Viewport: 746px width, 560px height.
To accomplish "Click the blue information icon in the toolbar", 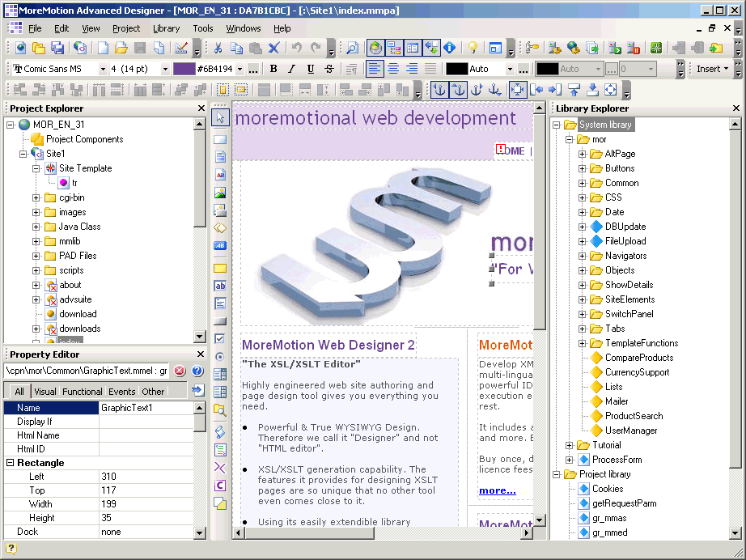I will 450,48.
